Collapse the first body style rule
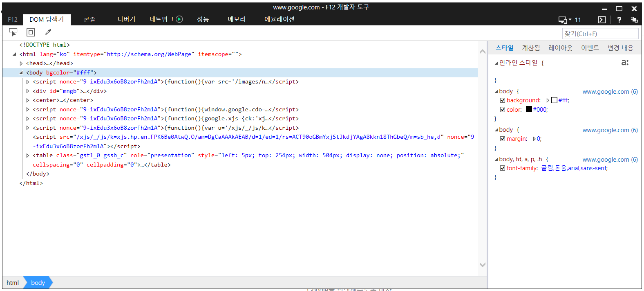 click(496, 92)
